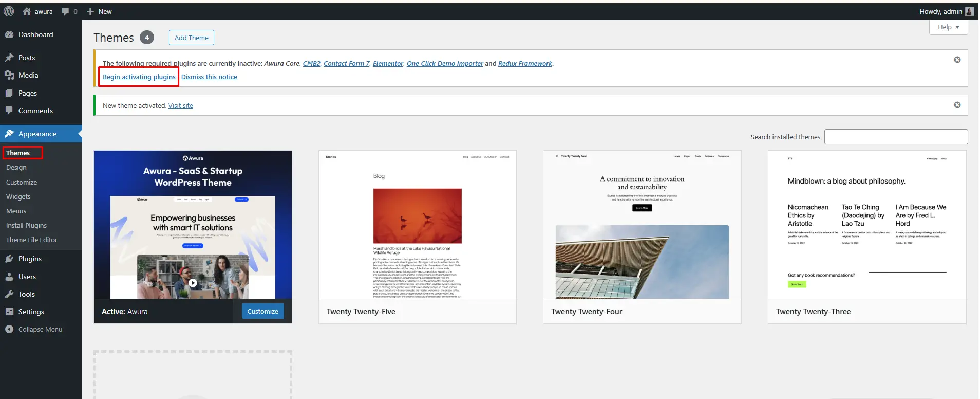Click Begin activating plugins link

pos(139,77)
